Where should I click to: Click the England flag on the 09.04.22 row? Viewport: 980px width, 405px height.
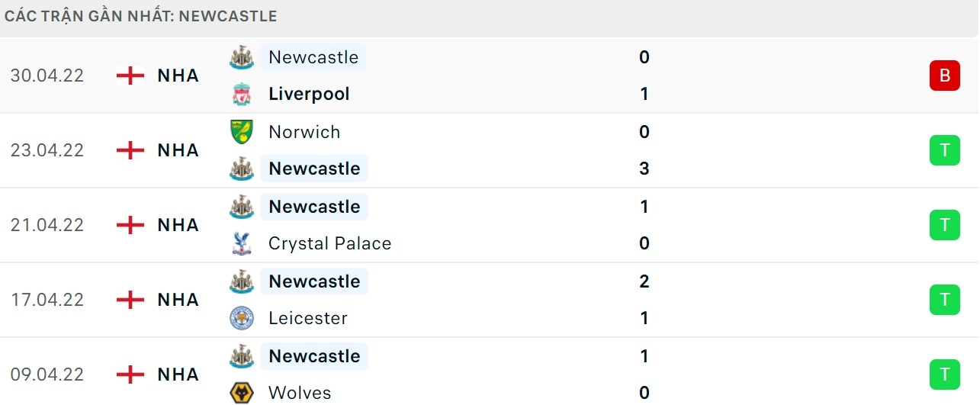pyautogui.click(x=130, y=374)
